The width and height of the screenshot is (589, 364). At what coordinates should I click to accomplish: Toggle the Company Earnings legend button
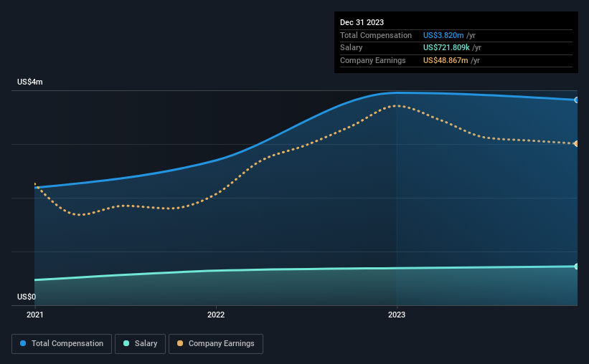(216, 344)
